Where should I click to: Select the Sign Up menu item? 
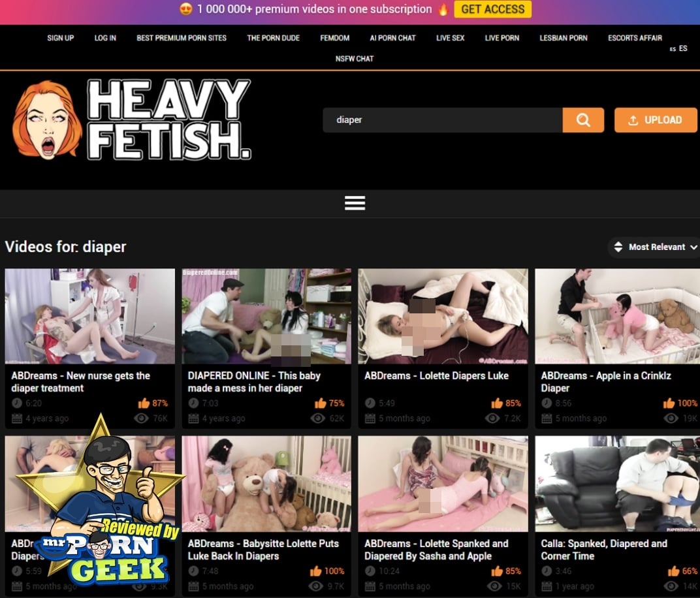point(60,38)
